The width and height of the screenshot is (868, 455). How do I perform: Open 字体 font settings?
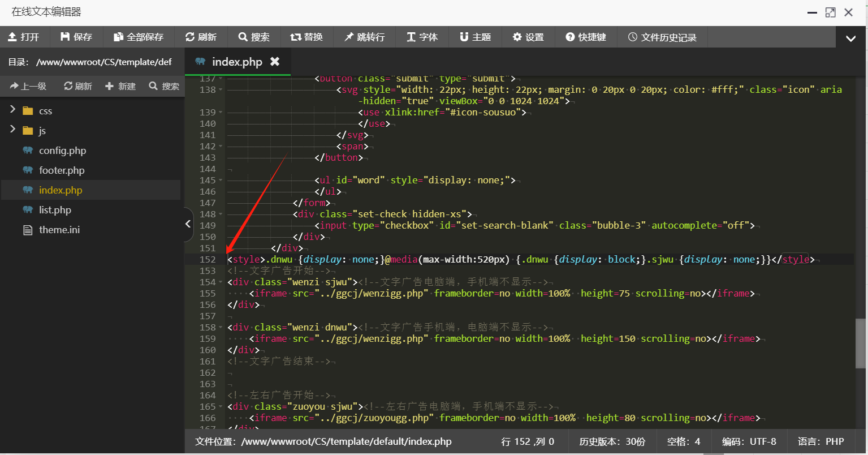pos(422,37)
